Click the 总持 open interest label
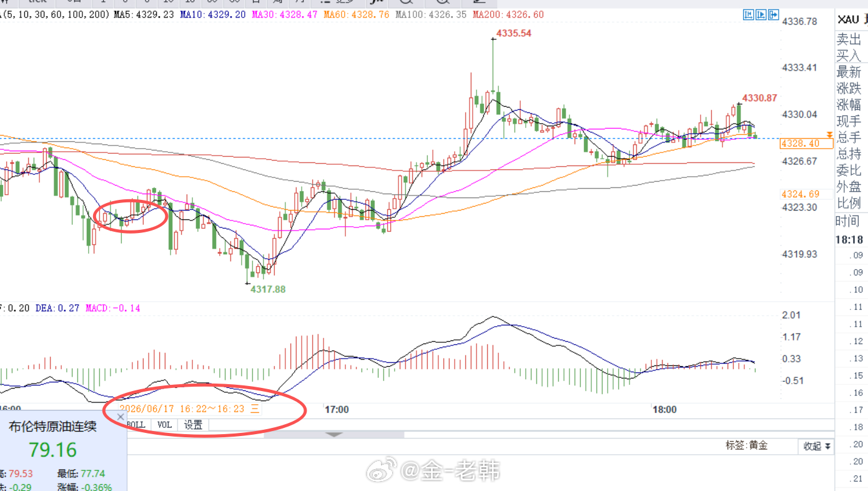The height and width of the screenshot is (491, 868). coord(849,154)
